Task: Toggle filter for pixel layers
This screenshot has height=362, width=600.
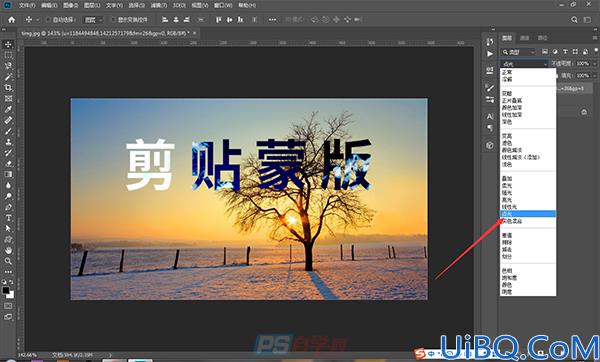Action: tap(545, 52)
